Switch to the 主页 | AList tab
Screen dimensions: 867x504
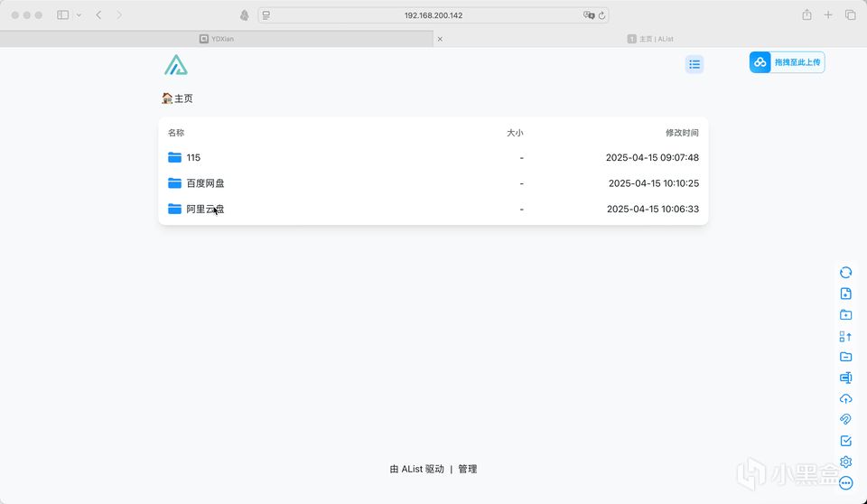point(650,39)
